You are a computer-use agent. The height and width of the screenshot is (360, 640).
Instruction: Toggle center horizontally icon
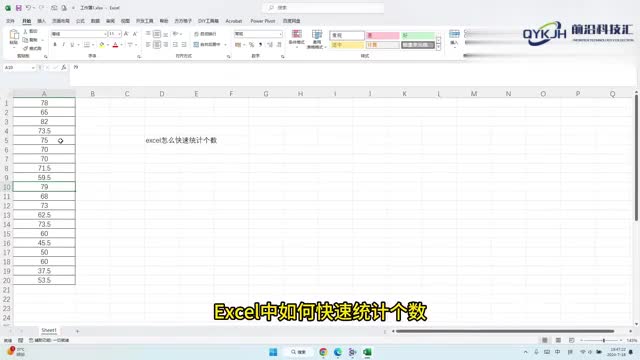(x=157, y=44)
